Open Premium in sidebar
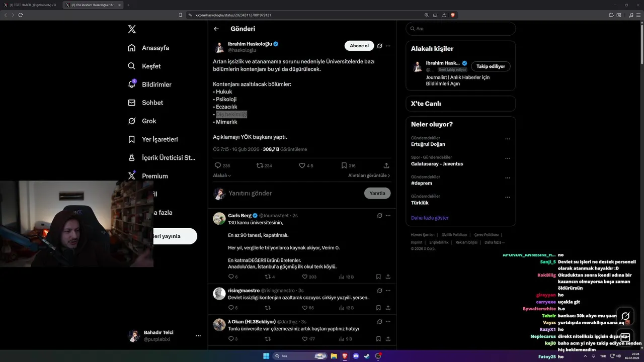 coord(148,176)
